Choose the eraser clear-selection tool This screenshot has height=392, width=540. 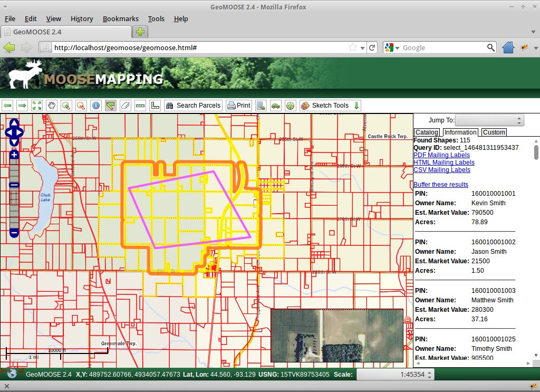125,106
